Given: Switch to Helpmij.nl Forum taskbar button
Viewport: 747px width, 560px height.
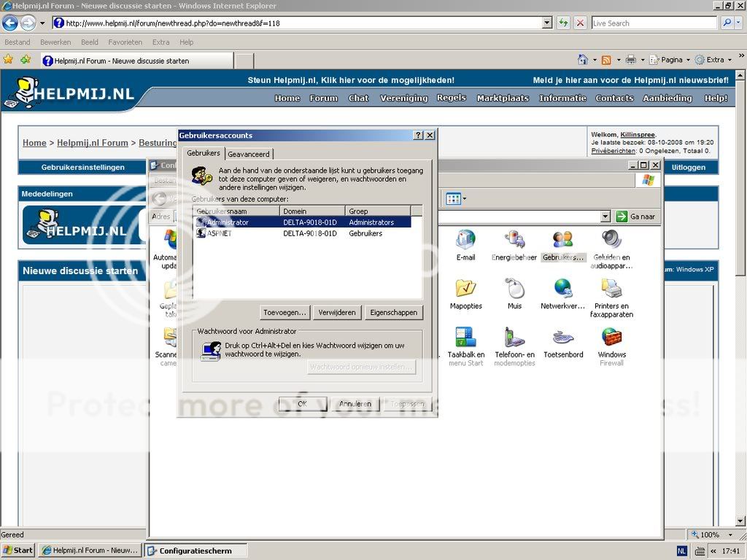Looking at the screenshot, I should pyautogui.click(x=90, y=551).
